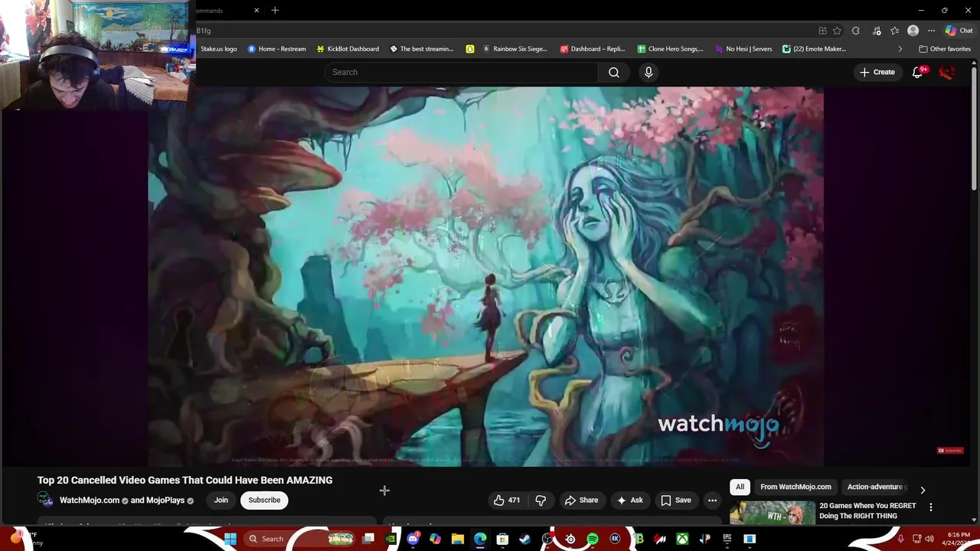
Task: Click the Subscribe overlay in video corner
Action: tap(950, 451)
